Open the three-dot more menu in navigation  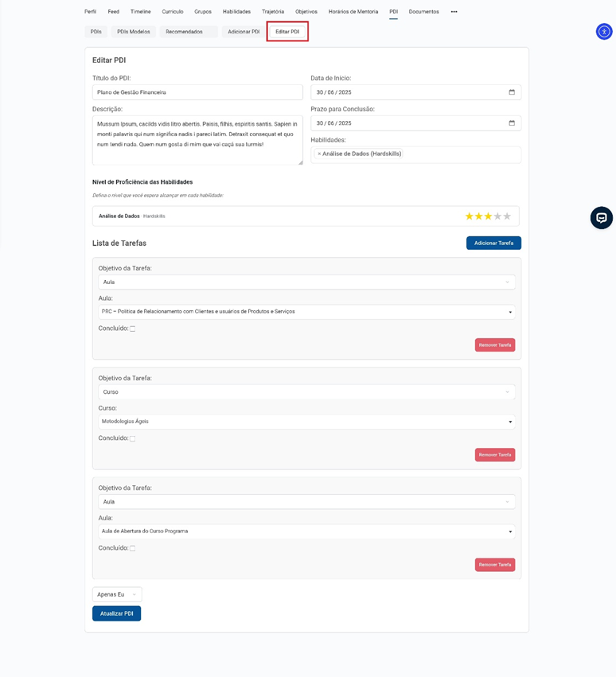tap(454, 12)
